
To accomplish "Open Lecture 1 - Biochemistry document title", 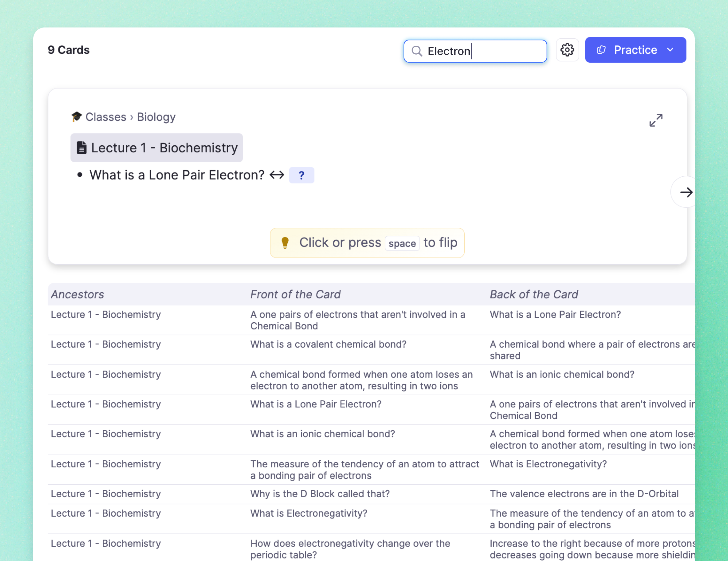I will 164,148.
